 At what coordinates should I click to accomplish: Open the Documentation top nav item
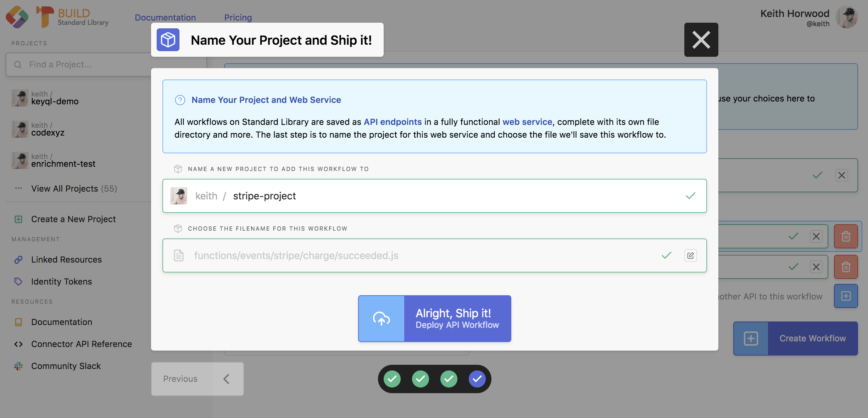click(165, 17)
